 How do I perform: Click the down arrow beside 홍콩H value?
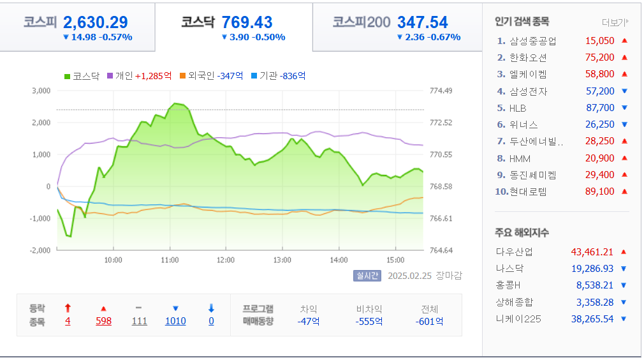[624, 285]
